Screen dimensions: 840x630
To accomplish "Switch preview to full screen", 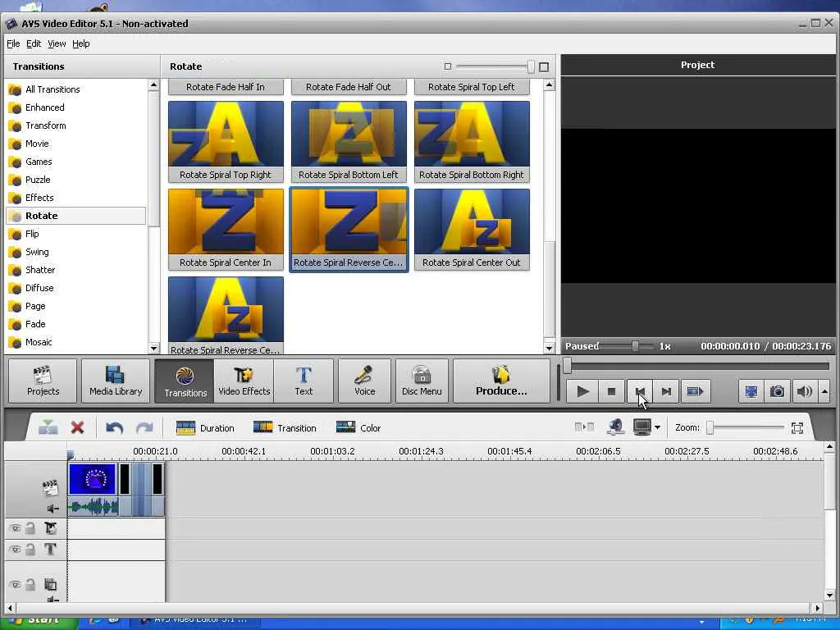I will pos(751,391).
